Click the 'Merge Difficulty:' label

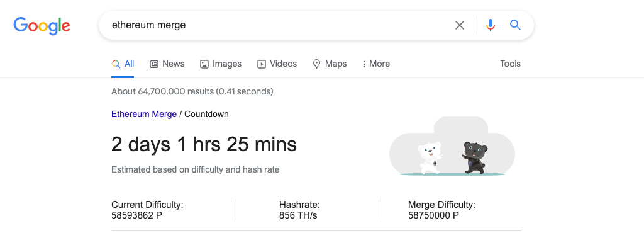pyautogui.click(x=441, y=205)
